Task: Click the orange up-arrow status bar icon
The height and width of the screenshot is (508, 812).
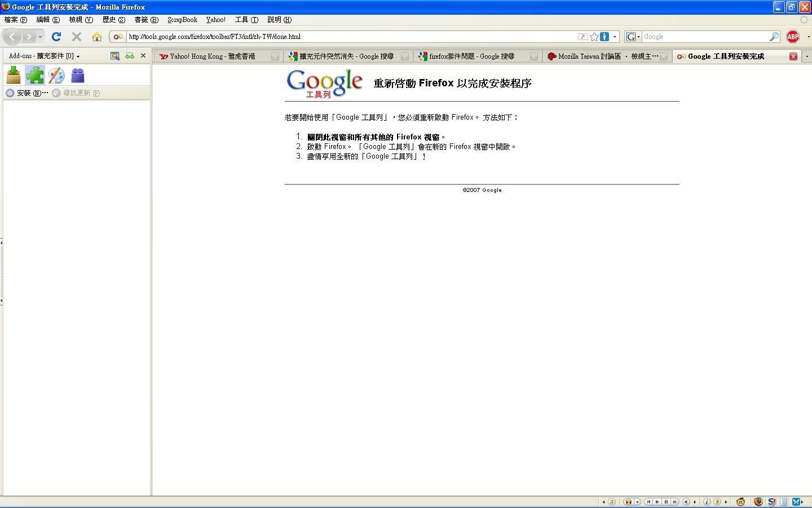Action: point(717,502)
